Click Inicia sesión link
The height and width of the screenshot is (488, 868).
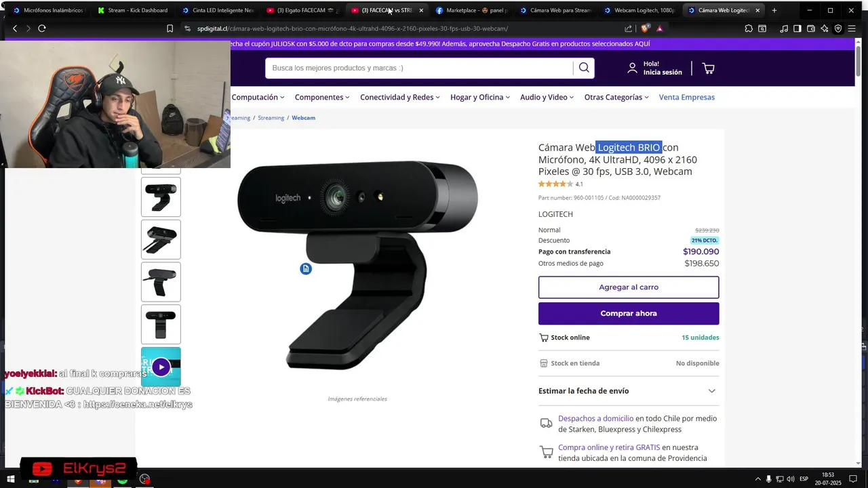pos(663,73)
